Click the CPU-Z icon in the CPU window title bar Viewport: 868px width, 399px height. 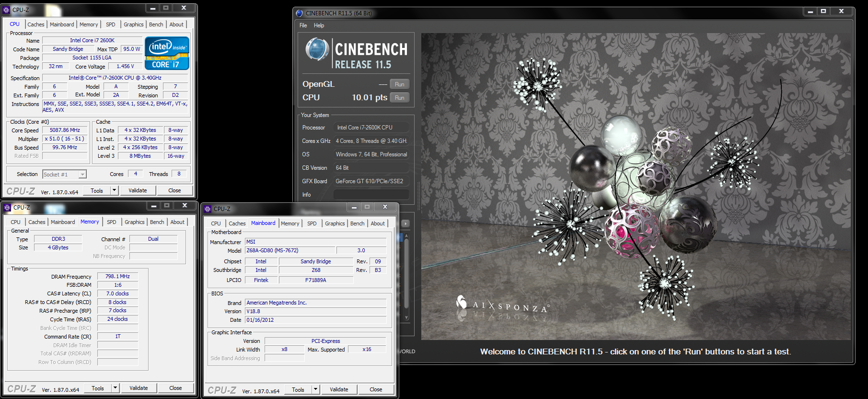(x=7, y=10)
